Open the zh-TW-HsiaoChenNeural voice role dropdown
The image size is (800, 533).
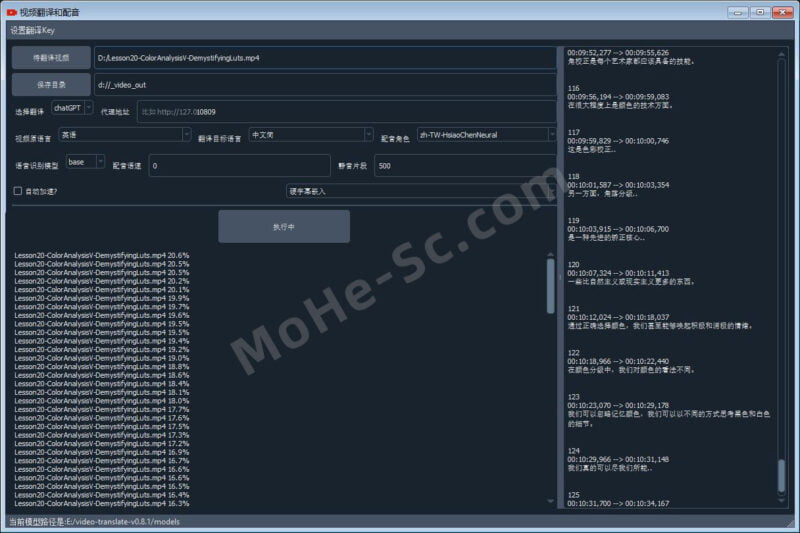point(486,134)
